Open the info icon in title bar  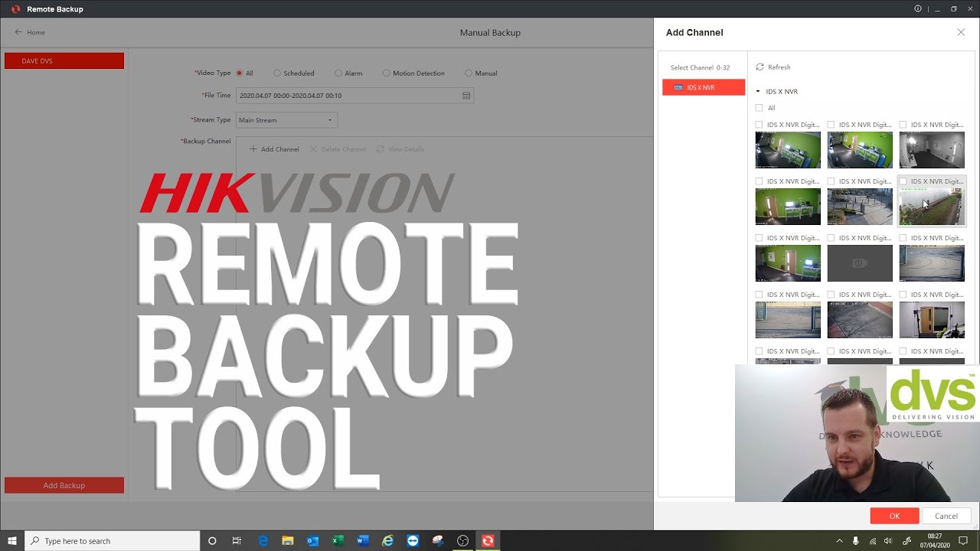tap(918, 9)
